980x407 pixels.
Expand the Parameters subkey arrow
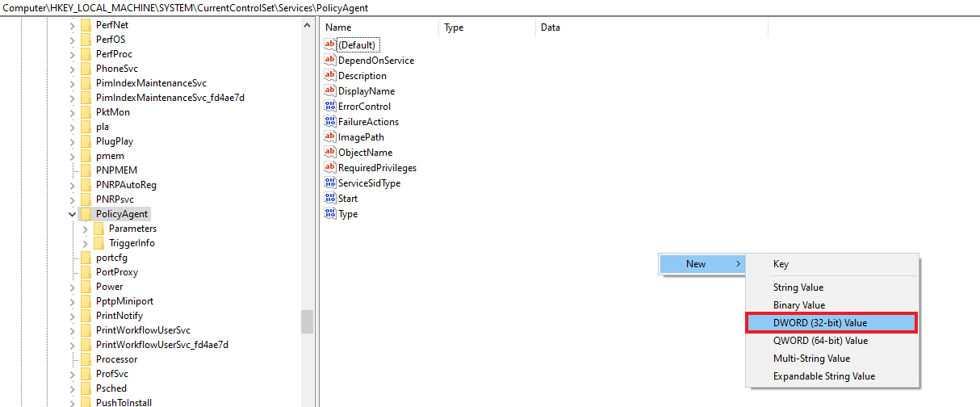pyautogui.click(x=85, y=229)
